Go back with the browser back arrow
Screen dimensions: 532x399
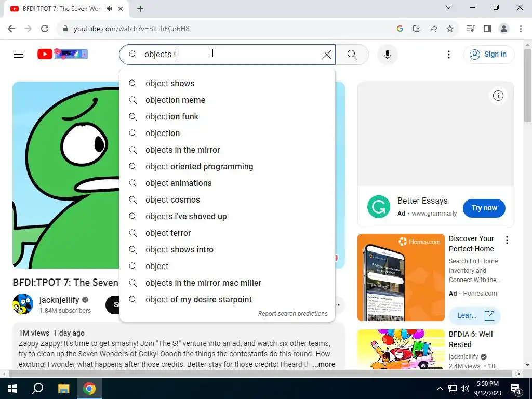11,29
